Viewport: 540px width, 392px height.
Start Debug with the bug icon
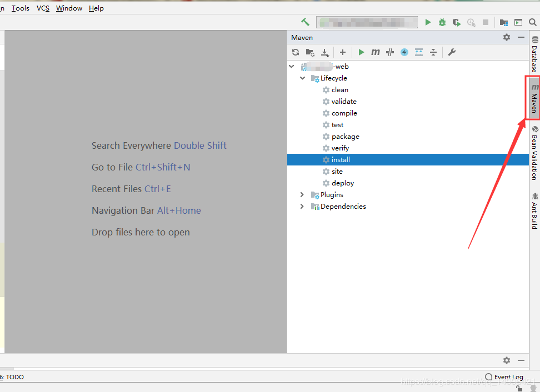tap(442, 22)
